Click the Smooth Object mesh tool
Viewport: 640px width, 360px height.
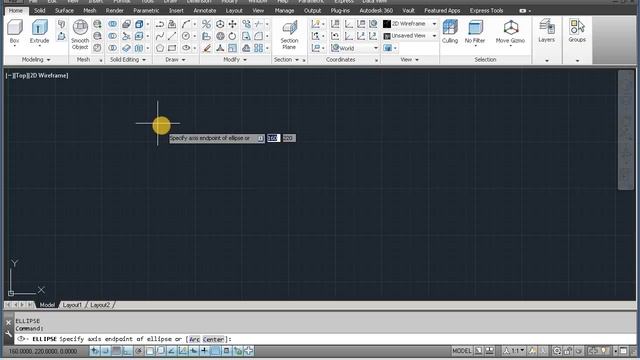coord(80,35)
